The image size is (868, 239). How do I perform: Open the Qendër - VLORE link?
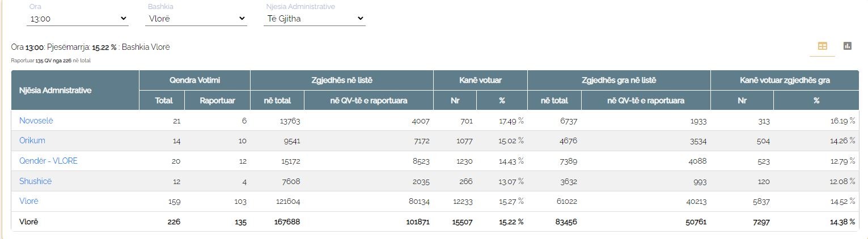click(48, 161)
